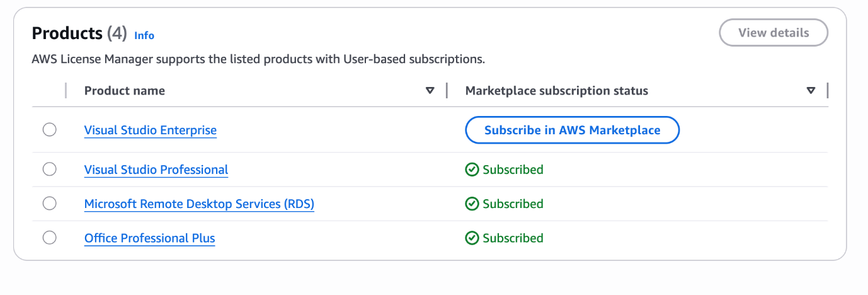Click Subscribed text in Office Professional Plus row
The image size is (868, 295).
(x=513, y=238)
